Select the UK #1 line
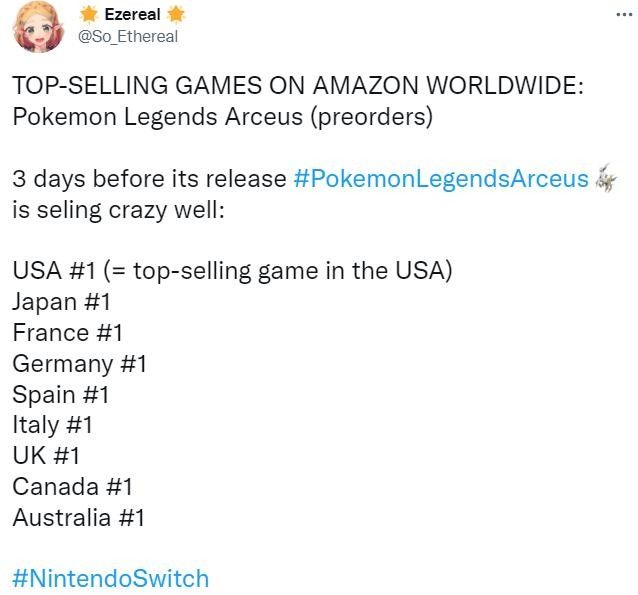The height and width of the screenshot is (595, 638). pyautogui.click(x=46, y=455)
